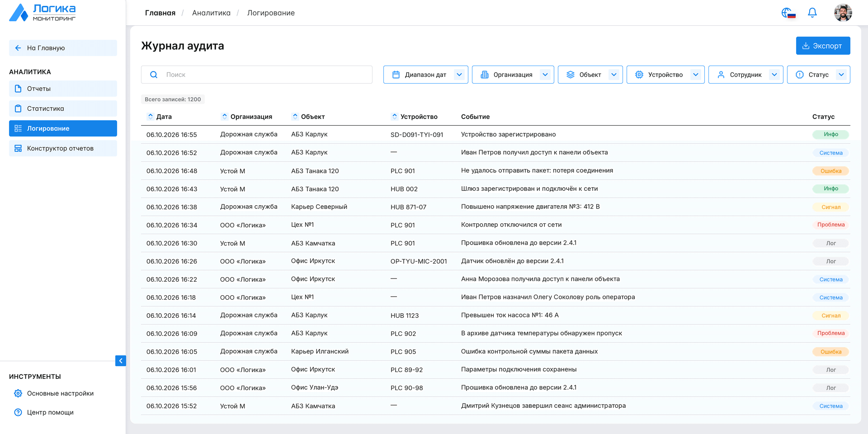Click the exclamation icon in Статус filter
This screenshot has height=434, width=868.
[800, 75]
